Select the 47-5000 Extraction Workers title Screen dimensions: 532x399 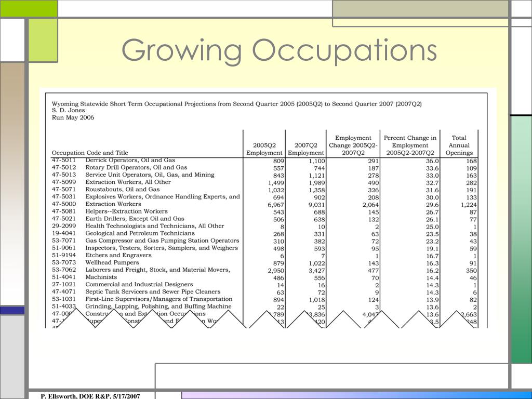click(x=113, y=204)
